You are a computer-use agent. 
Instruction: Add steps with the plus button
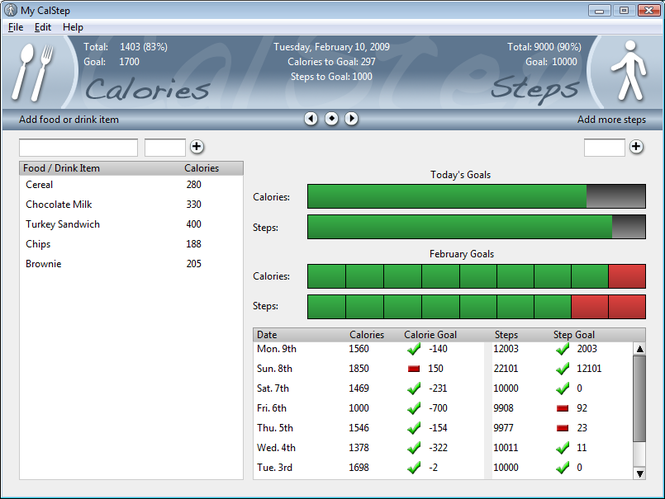point(636,147)
